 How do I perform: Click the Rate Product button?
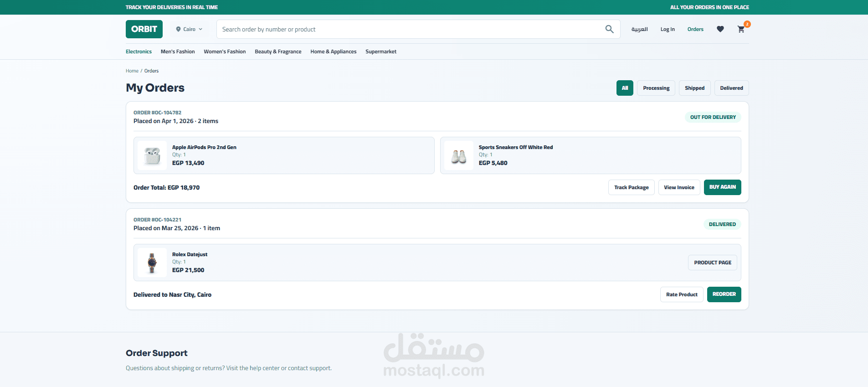[x=682, y=294]
